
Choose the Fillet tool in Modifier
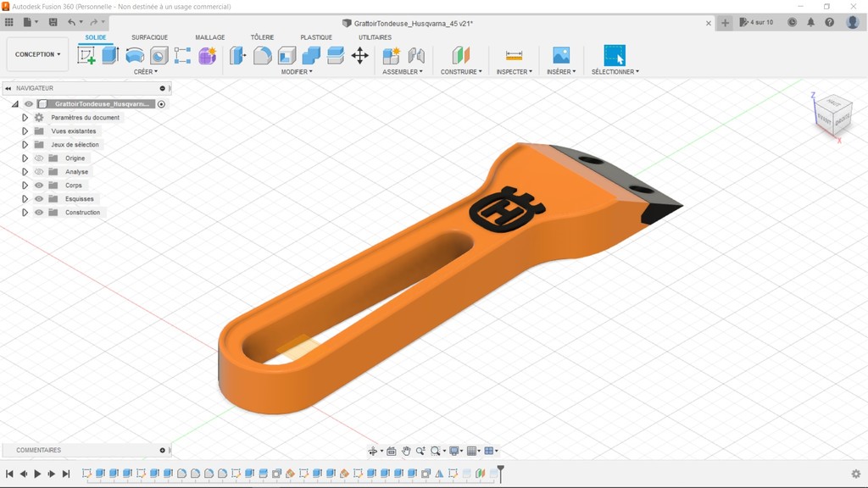click(x=263, y=56)
